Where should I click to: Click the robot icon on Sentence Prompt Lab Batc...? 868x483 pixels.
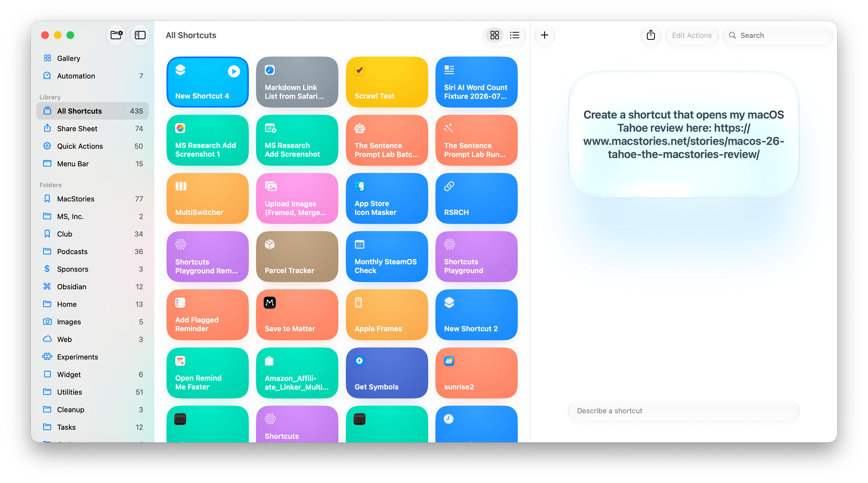[x=360, y=128]
